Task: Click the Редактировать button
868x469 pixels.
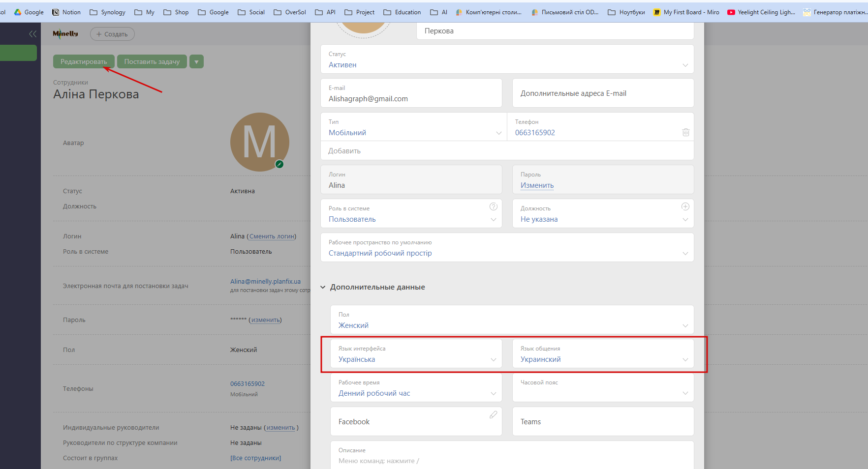Action: (84, 61)
